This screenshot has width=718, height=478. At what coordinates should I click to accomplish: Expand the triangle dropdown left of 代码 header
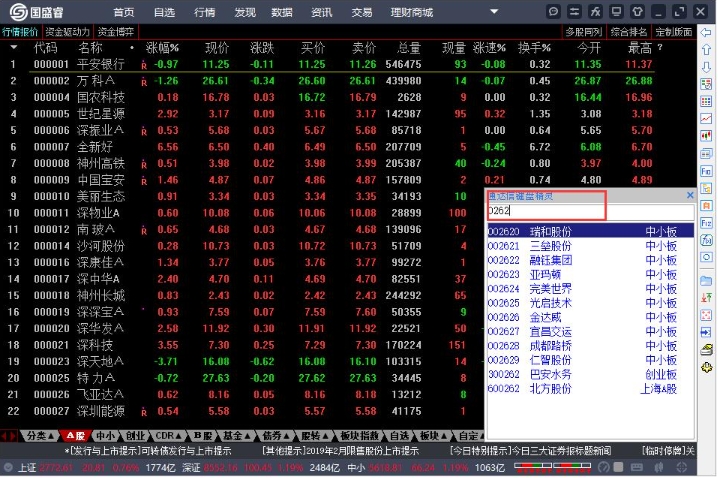coord(14,47)
